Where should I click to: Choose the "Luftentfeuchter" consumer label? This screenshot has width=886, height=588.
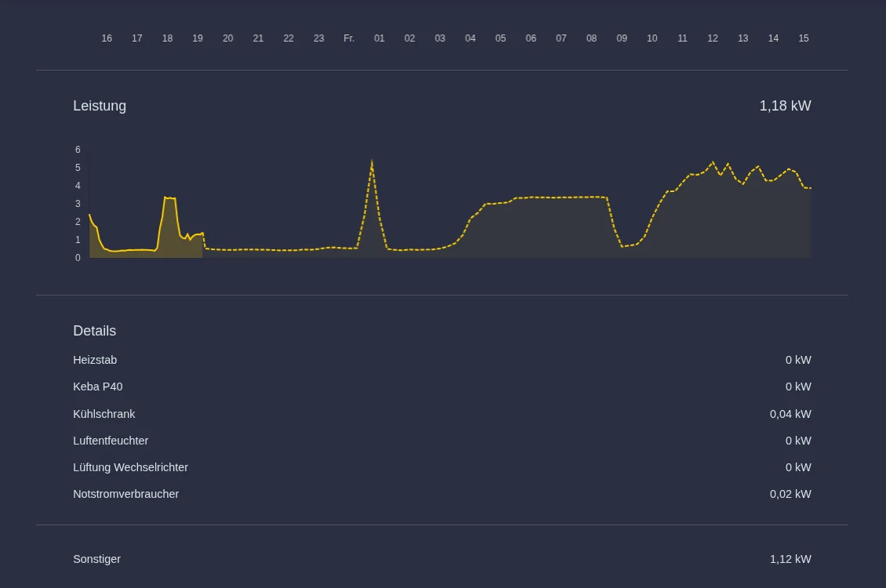coord(111,441)
